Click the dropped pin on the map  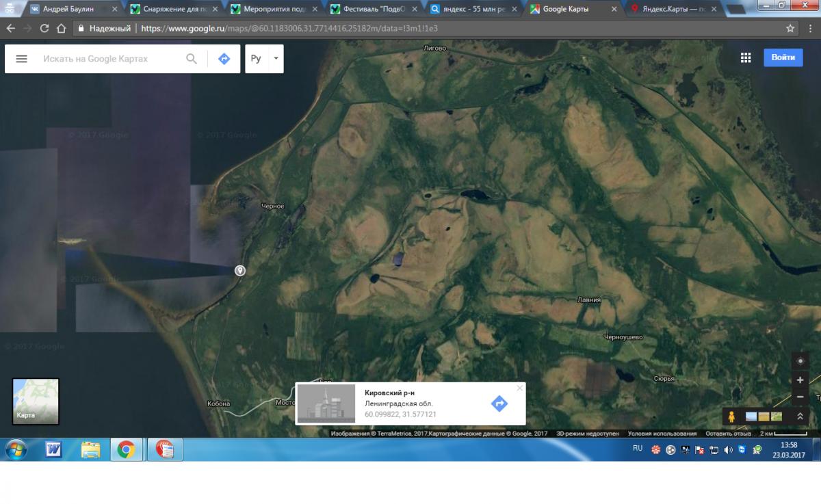(240, 270)
